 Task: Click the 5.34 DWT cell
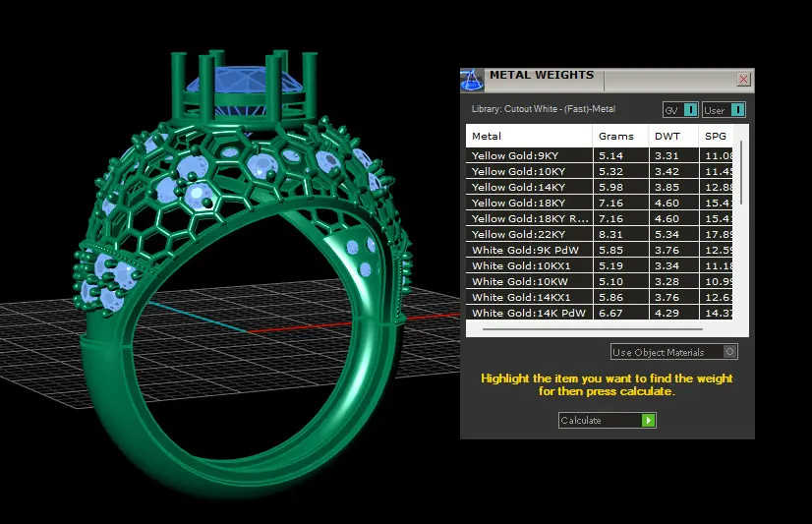click(673, 234)
